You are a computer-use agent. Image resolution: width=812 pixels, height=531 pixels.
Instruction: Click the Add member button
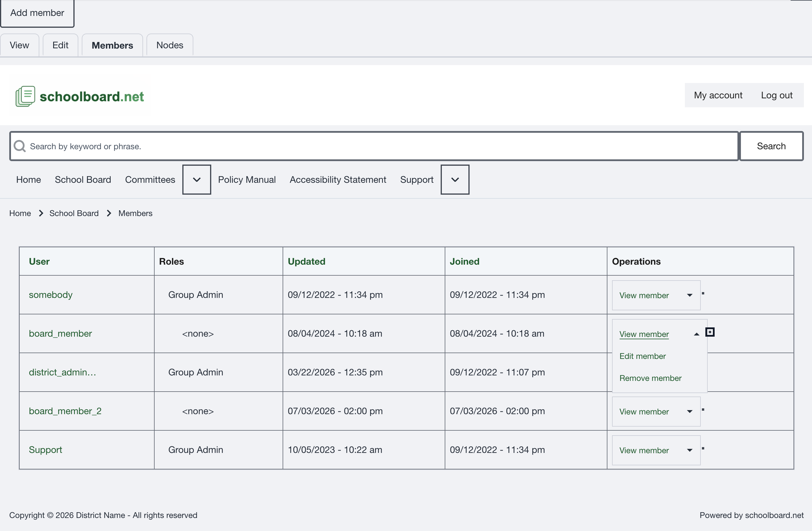point(37,13)
